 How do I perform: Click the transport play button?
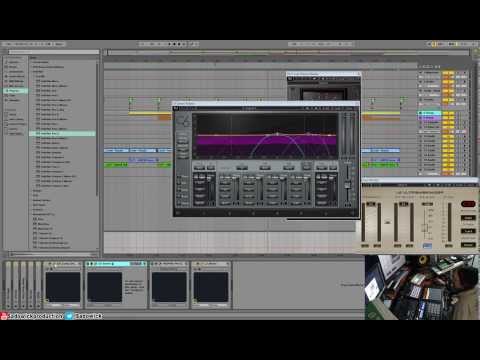[x=169, y=44]
